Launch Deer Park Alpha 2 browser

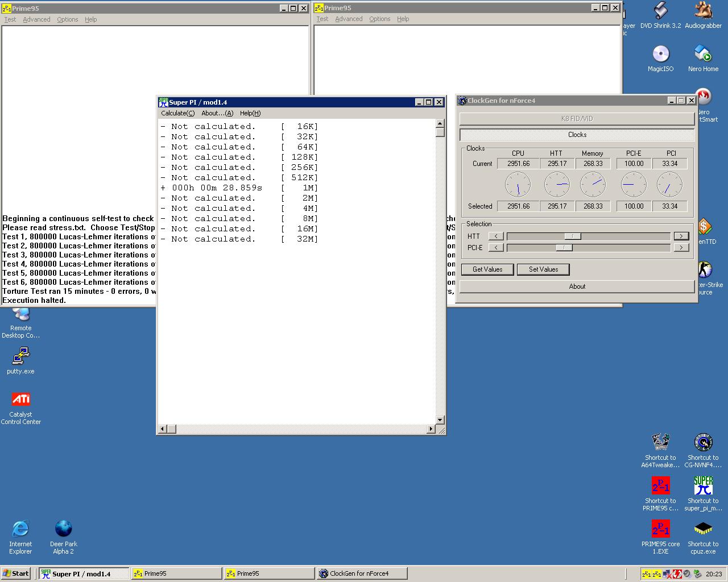63,529
